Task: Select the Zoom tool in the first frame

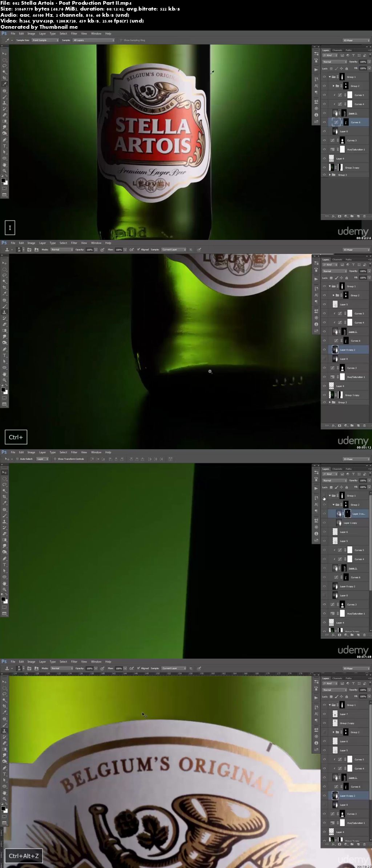Action: pos(5,170)
